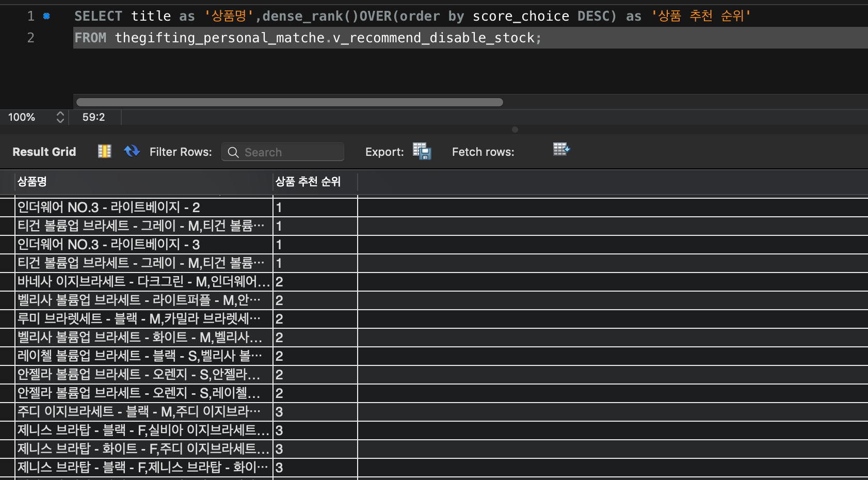The height and width of the screenshot is (480, 868).
Task: Click the search magnifier icon
Action: pos(233,152)
